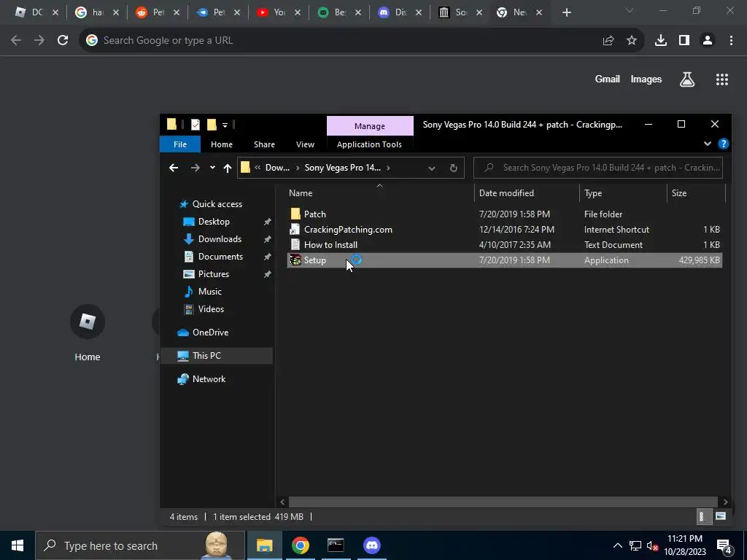Toggle the Chrome side panel

684,41
